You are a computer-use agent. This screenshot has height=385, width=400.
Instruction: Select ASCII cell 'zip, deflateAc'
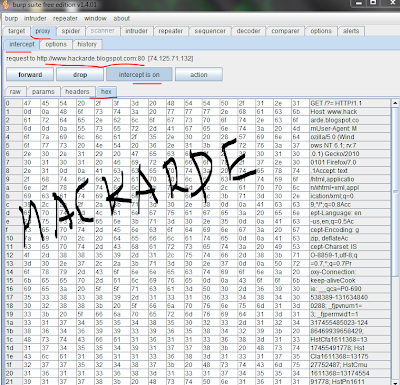click(x=349, y=238)
